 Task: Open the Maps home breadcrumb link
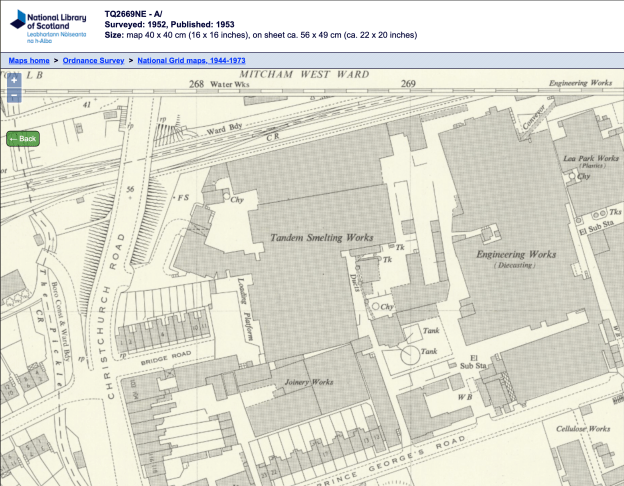pyautogui.click(x=29, y=60)
